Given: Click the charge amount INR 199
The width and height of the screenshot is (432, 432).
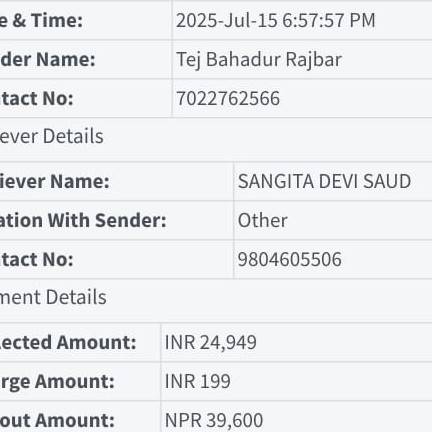Looking at the screenshot, I should pyautogui.click(x=197, y=381).
